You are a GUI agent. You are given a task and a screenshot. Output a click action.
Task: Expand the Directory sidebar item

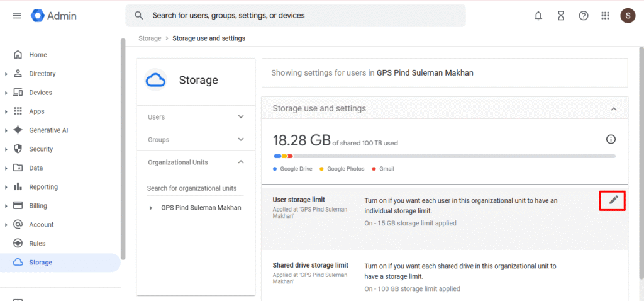tap(6, 74)
